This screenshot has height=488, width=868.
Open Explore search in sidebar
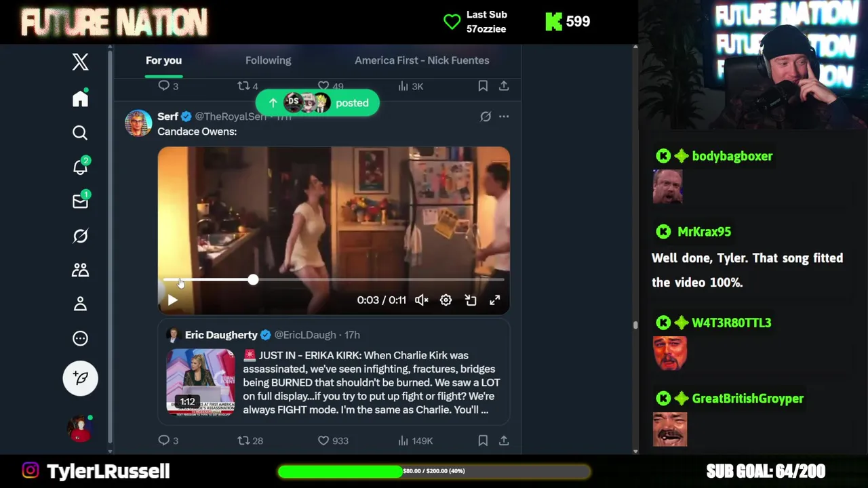tap(80, 133)
